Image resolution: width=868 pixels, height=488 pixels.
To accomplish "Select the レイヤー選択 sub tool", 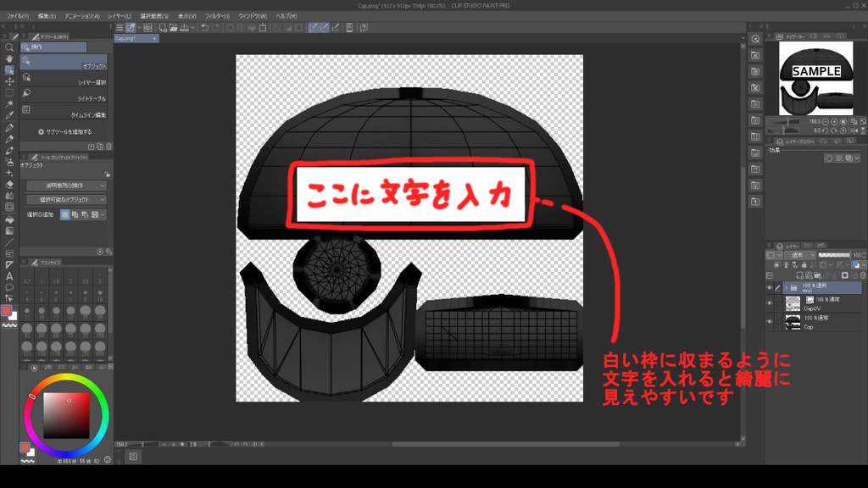I will pos(64,79).
